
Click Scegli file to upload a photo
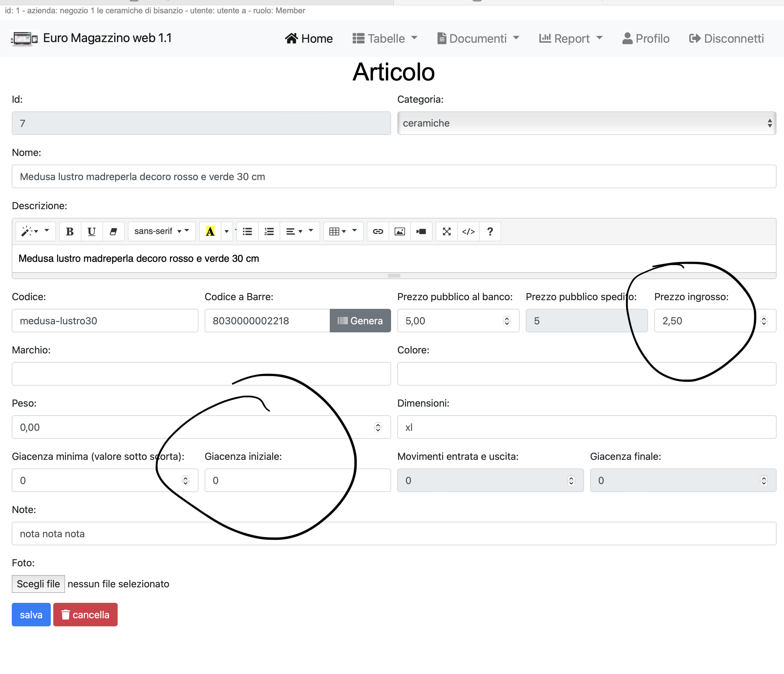(x=38, y=584)
